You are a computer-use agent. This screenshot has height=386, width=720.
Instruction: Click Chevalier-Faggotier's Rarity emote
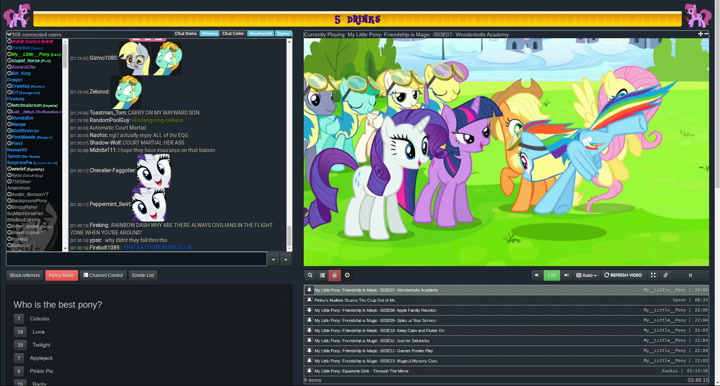tap(153, 171)
